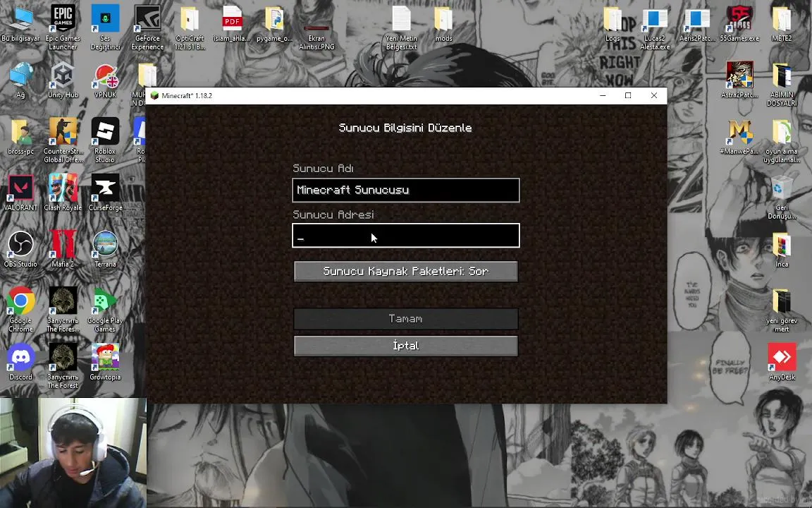The height and width of the screenshot is (508, 812).
Task: Open Yeni Metin Belgesi.txt icon
Action: [401, 28]
